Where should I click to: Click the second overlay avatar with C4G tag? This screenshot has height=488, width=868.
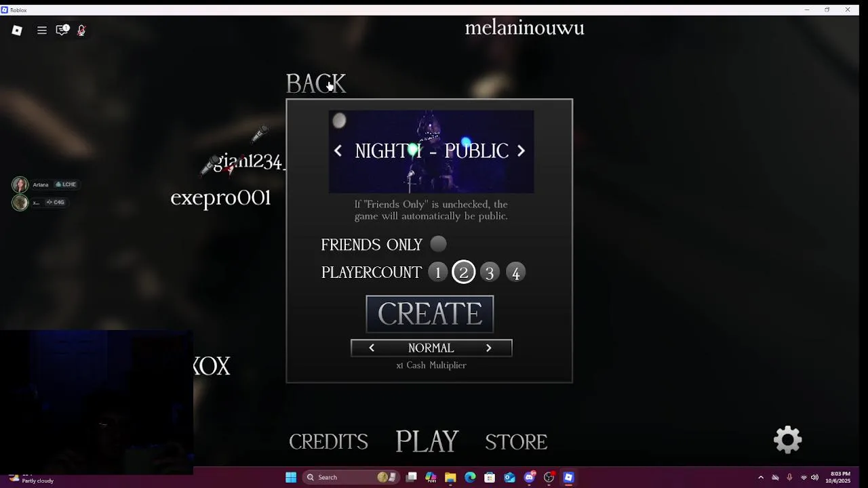coord(20,202)
